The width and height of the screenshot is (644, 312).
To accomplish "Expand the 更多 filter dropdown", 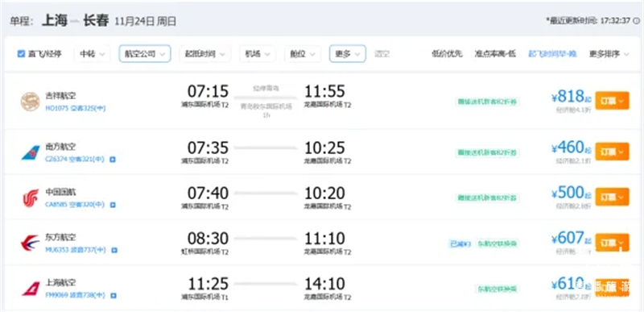I will [x=348, y=54].
